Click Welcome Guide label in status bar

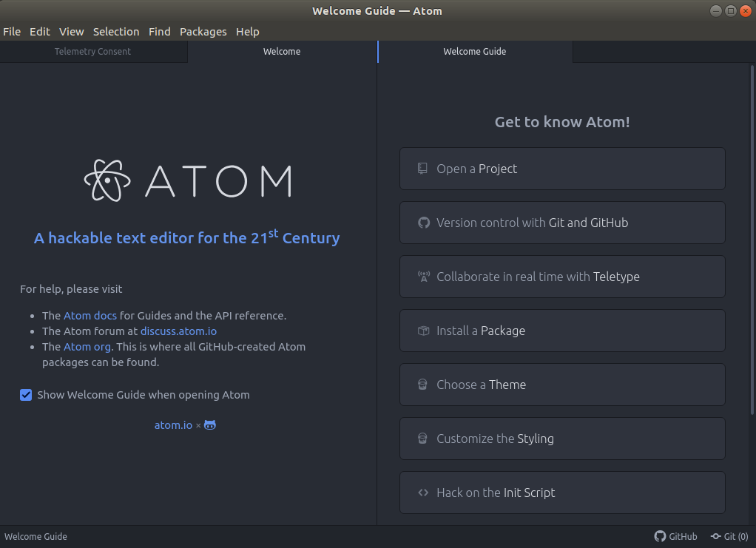click(36, 537)
